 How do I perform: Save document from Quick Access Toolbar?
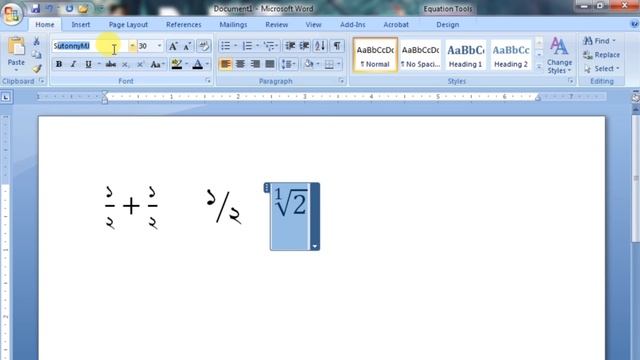[36, 9]
